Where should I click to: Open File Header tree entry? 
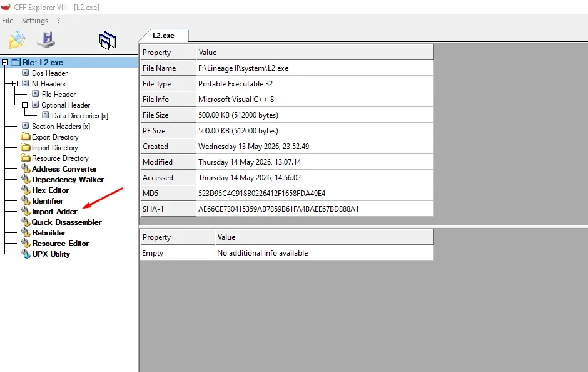59,94
